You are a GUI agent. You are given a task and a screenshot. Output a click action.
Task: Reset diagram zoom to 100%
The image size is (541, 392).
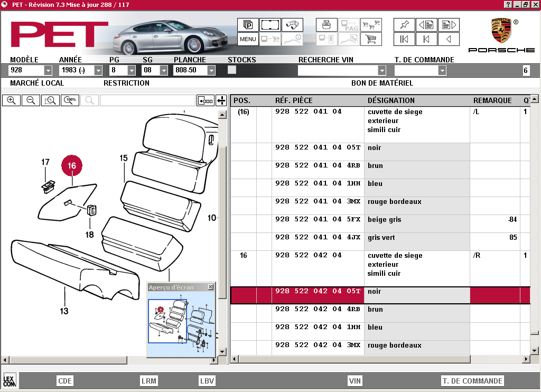pyautogui.click(x=70, y=100)
